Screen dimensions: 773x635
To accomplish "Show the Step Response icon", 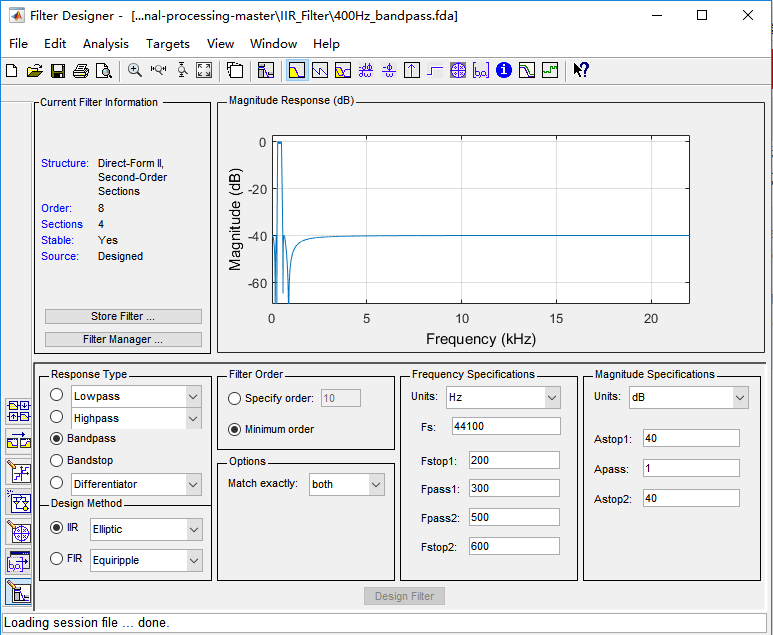I will point(435,71).
